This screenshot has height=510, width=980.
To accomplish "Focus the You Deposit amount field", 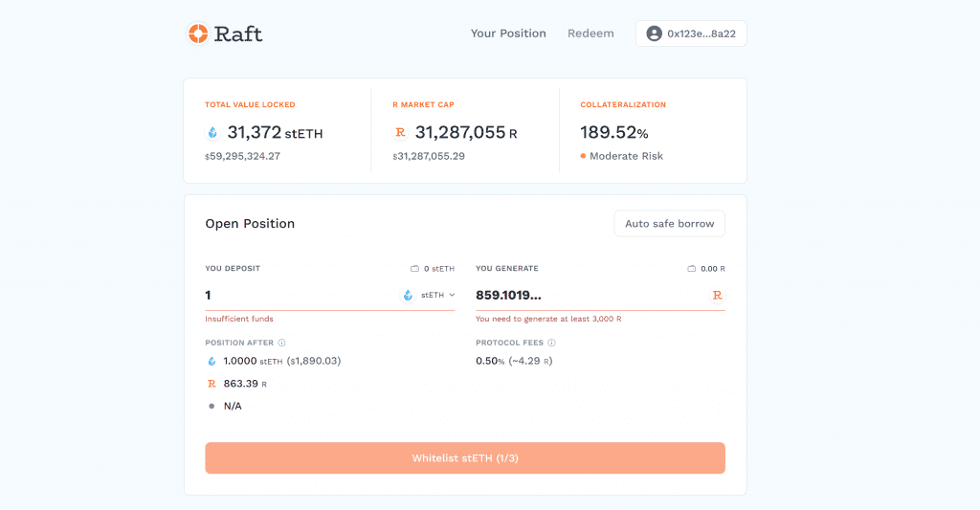I will (300, 295).
